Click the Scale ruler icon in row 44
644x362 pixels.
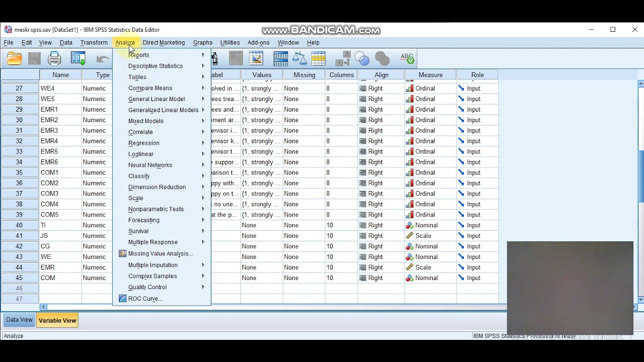pos(410,267)
